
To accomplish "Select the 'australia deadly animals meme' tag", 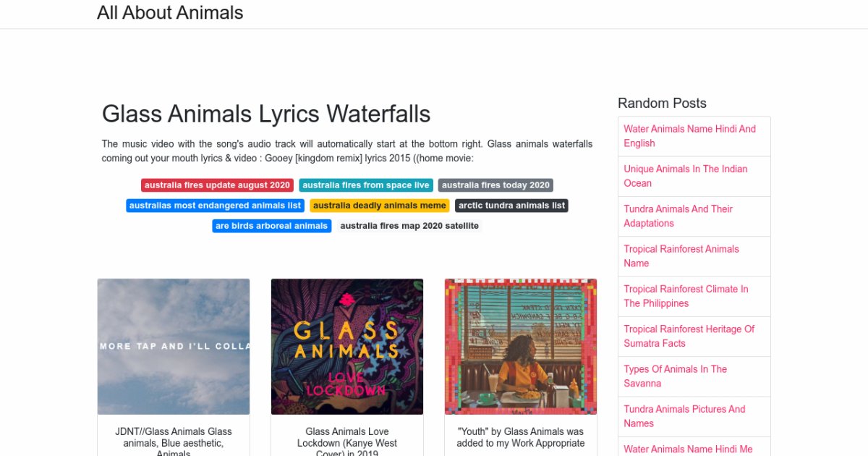I will pos(380,206).
